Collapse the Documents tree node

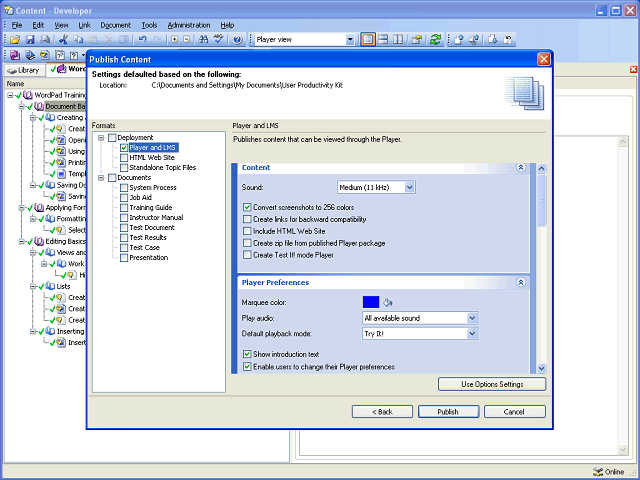click(x=101, y=178)
